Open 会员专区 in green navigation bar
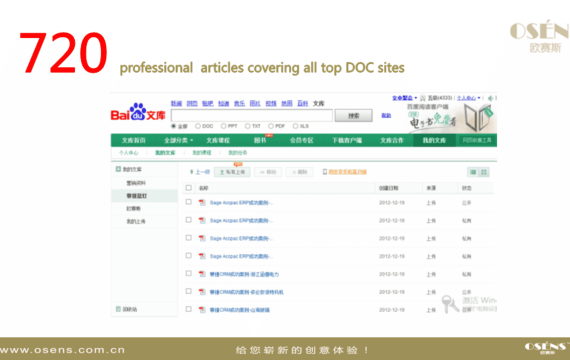This screenshot has height=360, width=570. click(x=301, y=140)
